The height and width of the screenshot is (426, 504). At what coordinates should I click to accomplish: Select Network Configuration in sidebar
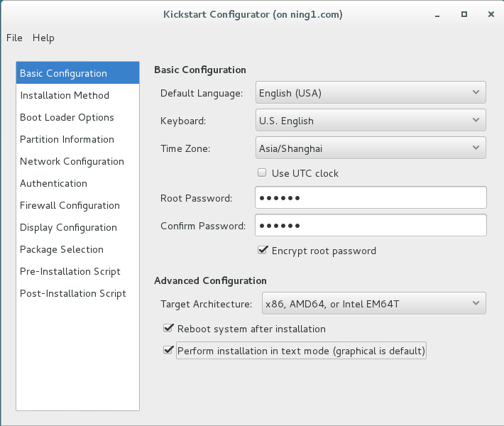(72, 161)
